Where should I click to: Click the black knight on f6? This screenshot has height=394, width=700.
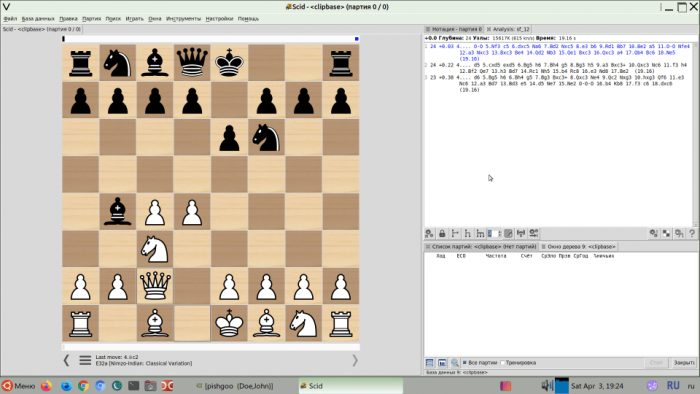click(x=267, y=137)
